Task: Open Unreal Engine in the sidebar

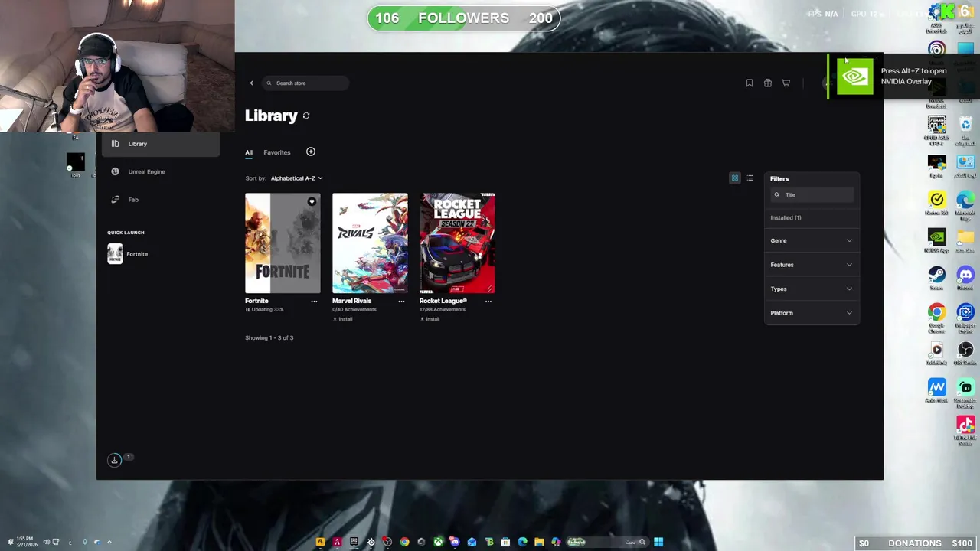Action: click(x=160, y=171)
